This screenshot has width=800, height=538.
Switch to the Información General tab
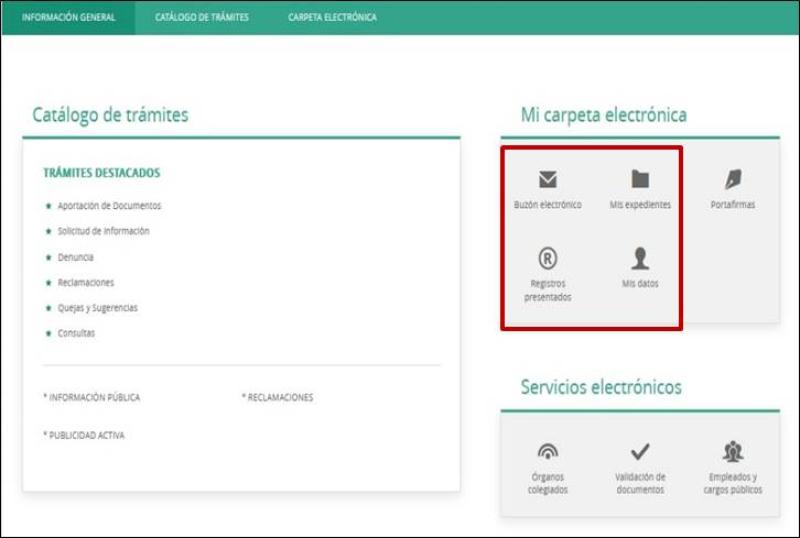pyautogui.click(x=68, y=17)
